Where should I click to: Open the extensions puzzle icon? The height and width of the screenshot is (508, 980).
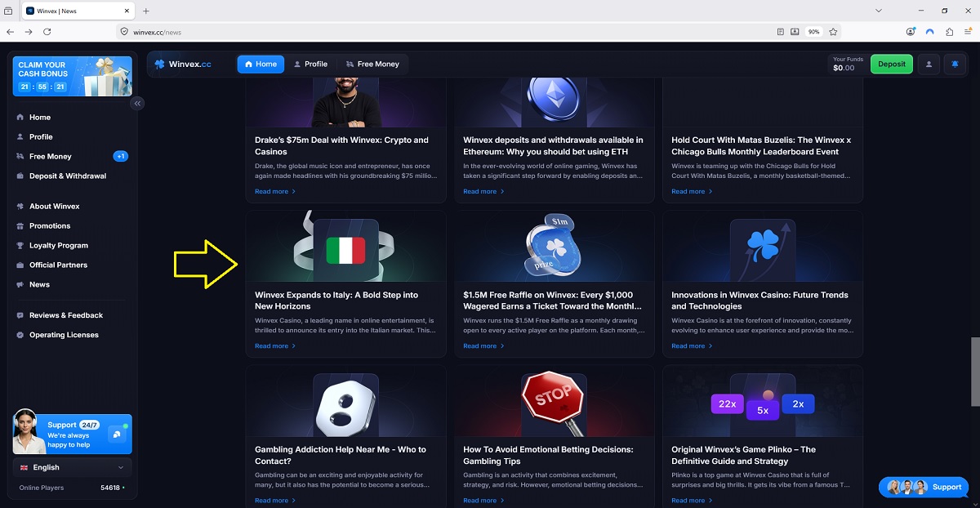(949, 32)
